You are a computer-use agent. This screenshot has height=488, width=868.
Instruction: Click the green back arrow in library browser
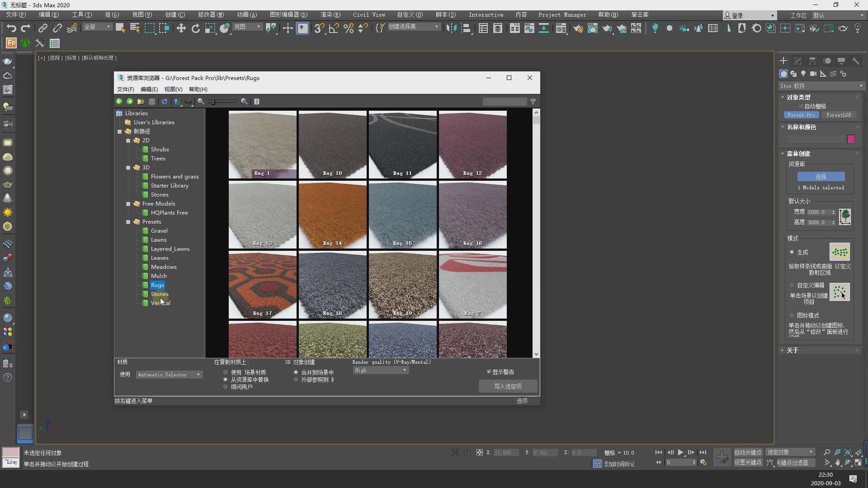coord(119,102)
